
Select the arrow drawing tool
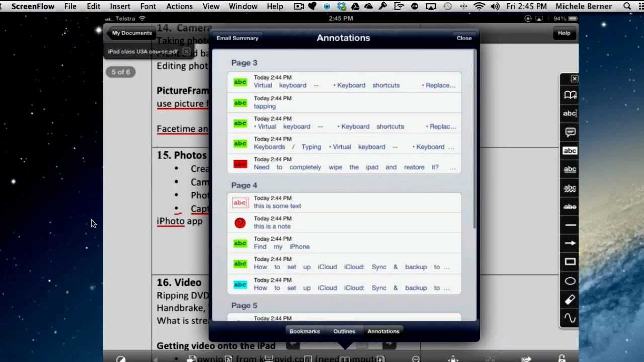(570, 243)
